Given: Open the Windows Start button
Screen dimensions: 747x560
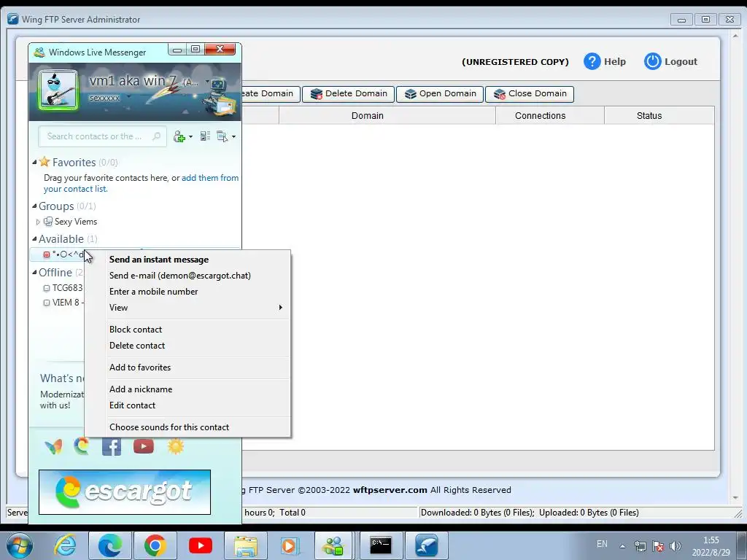Looking at the screenshot, I should (19, 545).
